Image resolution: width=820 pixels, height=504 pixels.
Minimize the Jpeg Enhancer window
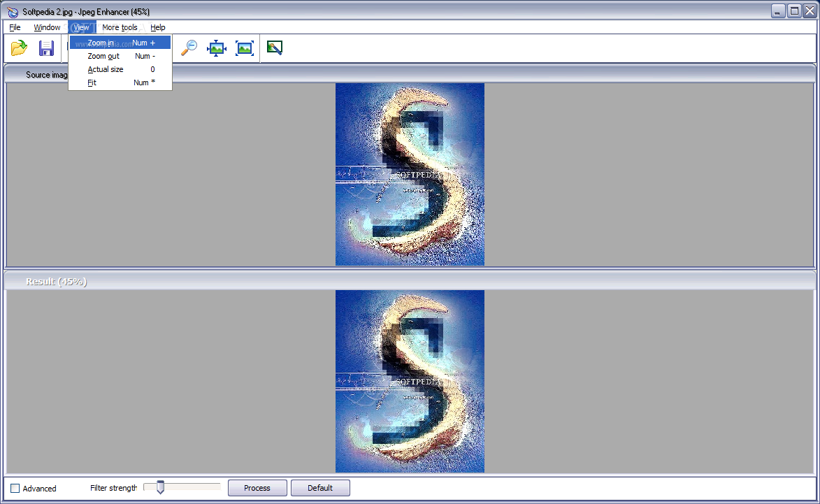coord(778,11)
